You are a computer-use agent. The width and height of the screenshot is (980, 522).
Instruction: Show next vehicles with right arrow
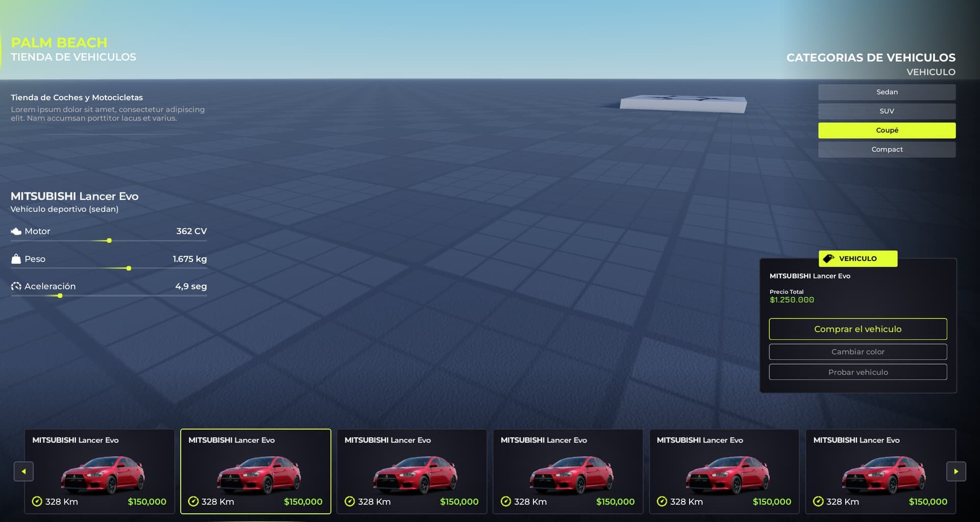coord(956,471)
